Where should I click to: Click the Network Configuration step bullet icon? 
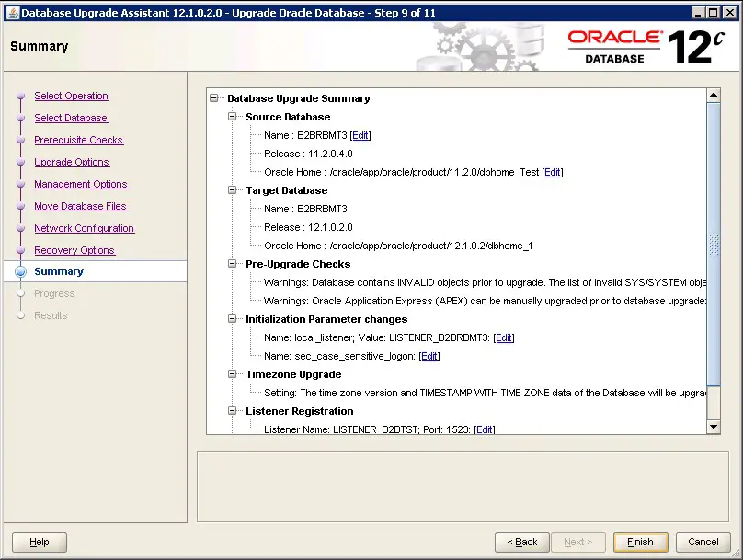pyautogui.click(x=20, y=228)
